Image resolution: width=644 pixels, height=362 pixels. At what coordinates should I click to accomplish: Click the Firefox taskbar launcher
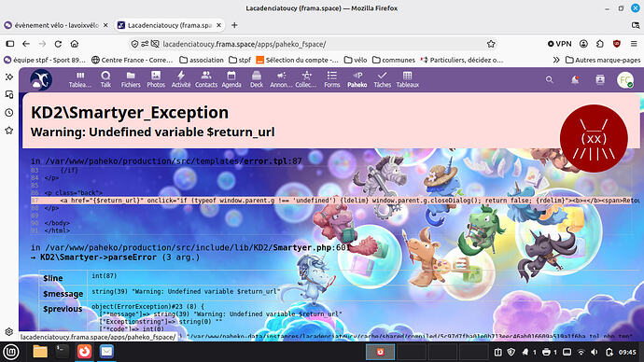(85, 352)
